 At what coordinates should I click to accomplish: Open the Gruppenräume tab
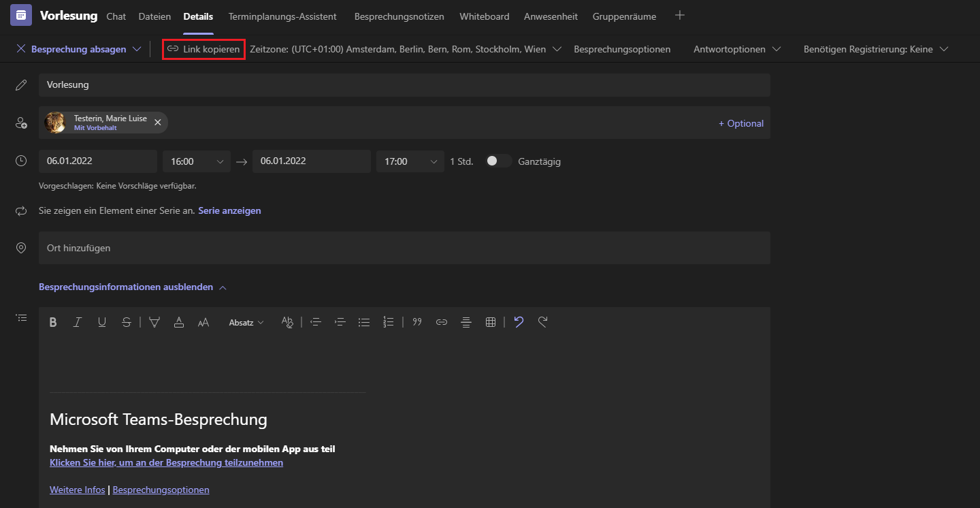coord(624,16)
